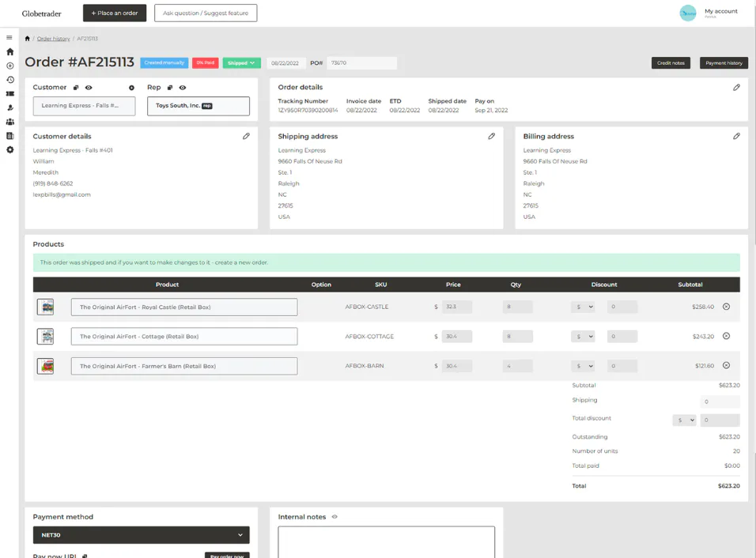
Task: Click Ask question / Suggest feature button
Action: coord(206,13)
